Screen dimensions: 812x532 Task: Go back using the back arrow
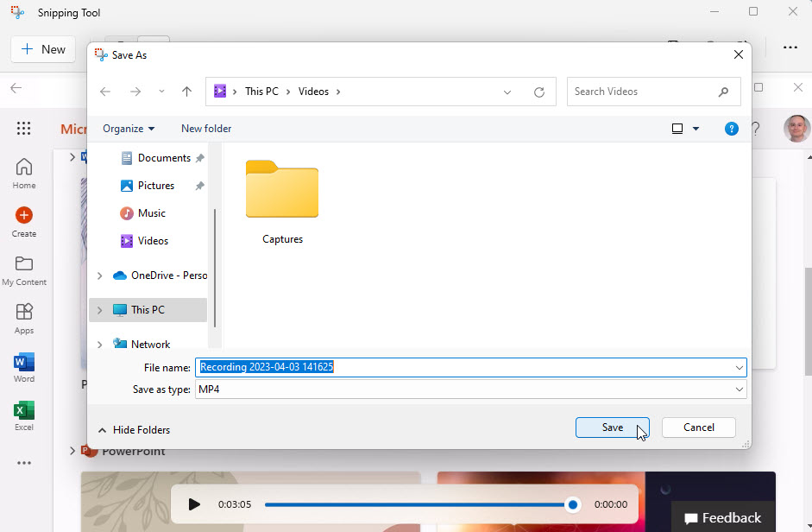(x=104, y=92)
